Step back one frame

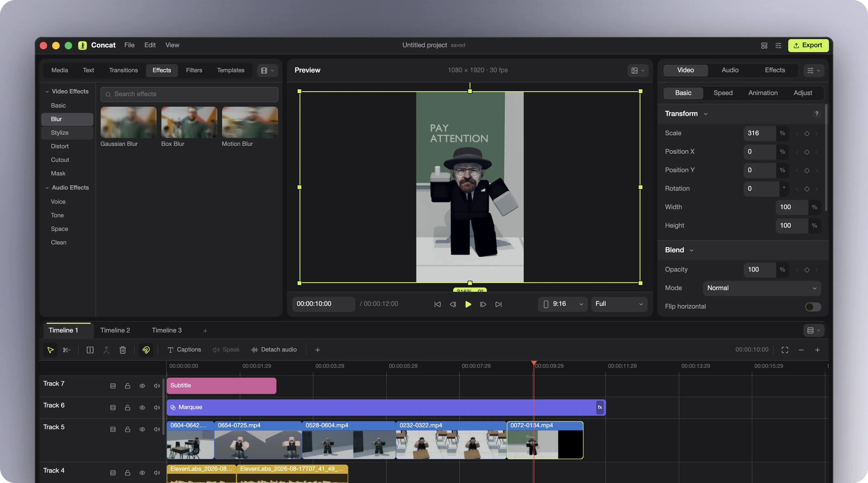(452, 304)
